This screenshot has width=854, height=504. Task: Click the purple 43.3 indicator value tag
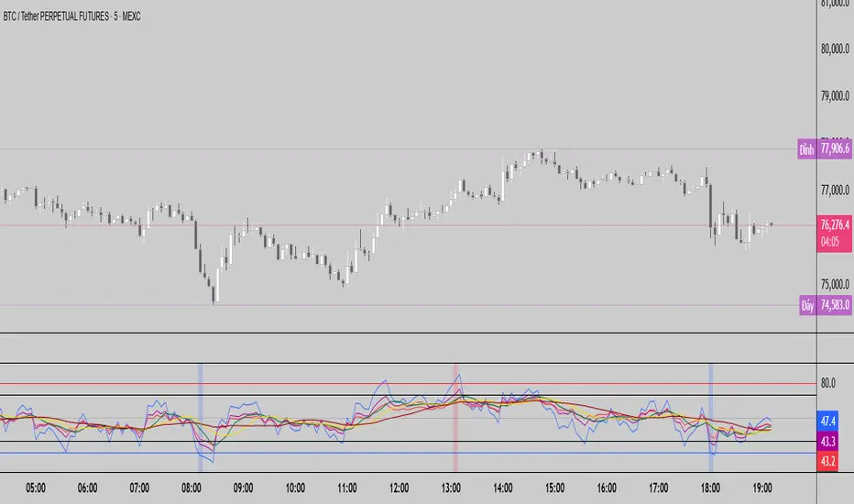[x=827, y=442]
